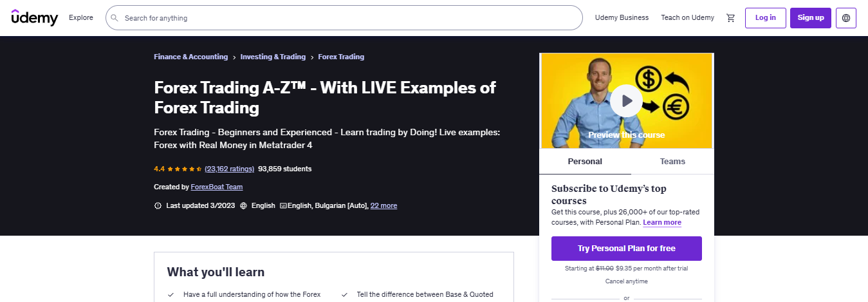Click the search magnifier icon
The height and width of the screenshot is (302, 868).
pos(115,18)
